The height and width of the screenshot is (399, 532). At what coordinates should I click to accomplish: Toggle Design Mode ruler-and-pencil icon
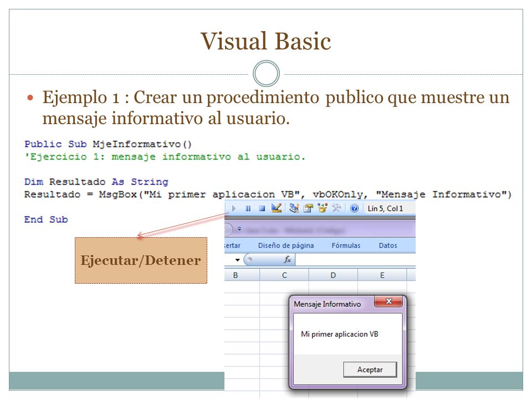[277, 208]
